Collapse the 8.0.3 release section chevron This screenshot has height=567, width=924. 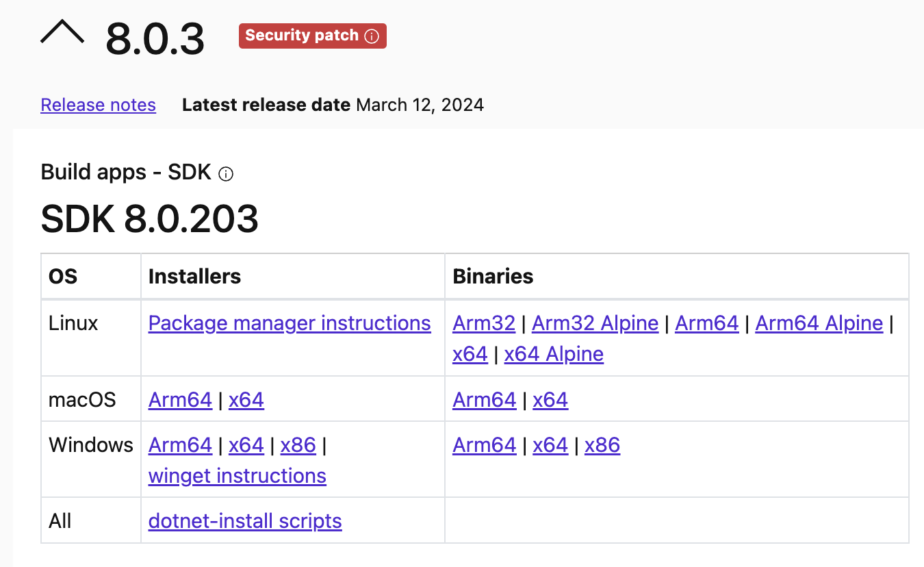tap(62, 32)
